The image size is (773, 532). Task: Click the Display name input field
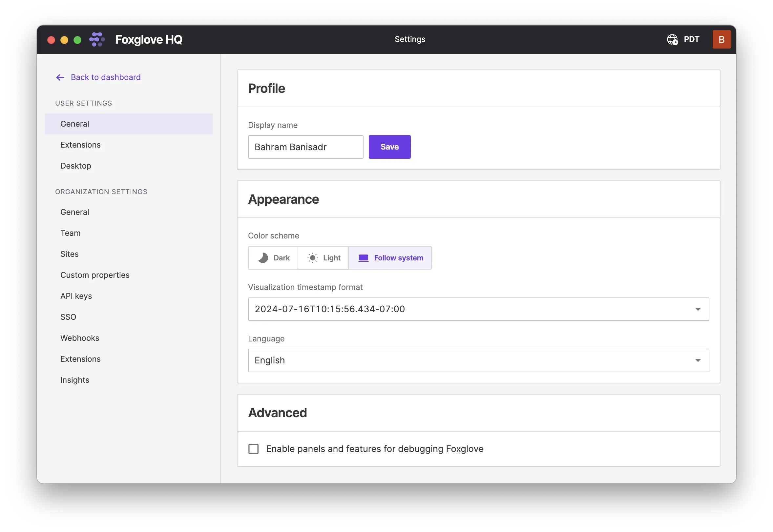305,147
